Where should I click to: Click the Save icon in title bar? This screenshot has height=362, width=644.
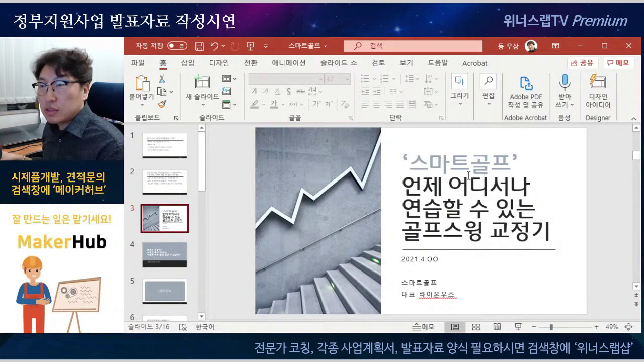(199, 46)
